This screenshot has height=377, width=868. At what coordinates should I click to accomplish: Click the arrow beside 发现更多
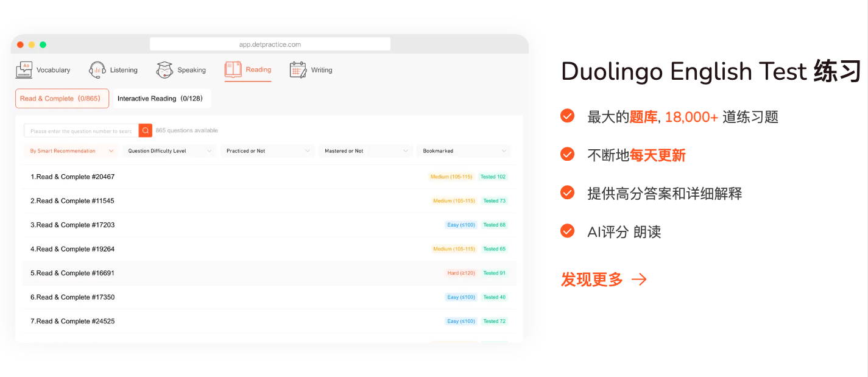point(639,280)
